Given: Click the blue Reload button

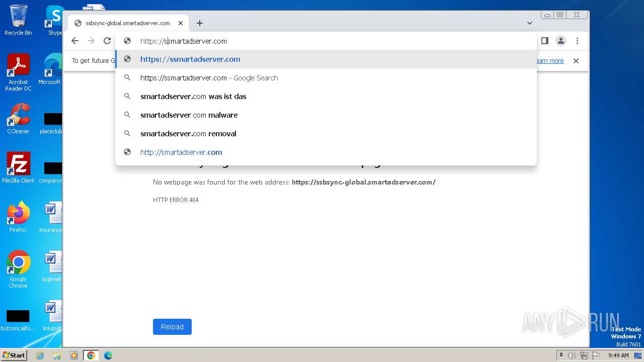Looking at the screenshot, I should pyautogui.click(x=172, y=327).
